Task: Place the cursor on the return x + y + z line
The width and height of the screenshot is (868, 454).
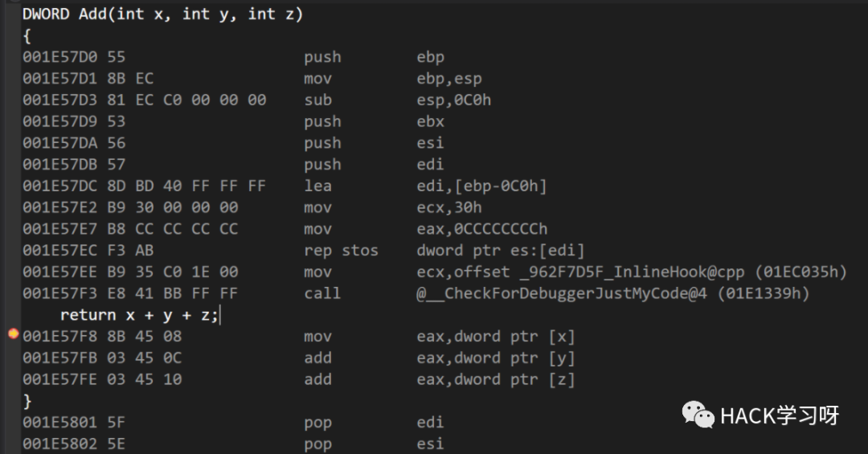Action: (x=140, y=315)
